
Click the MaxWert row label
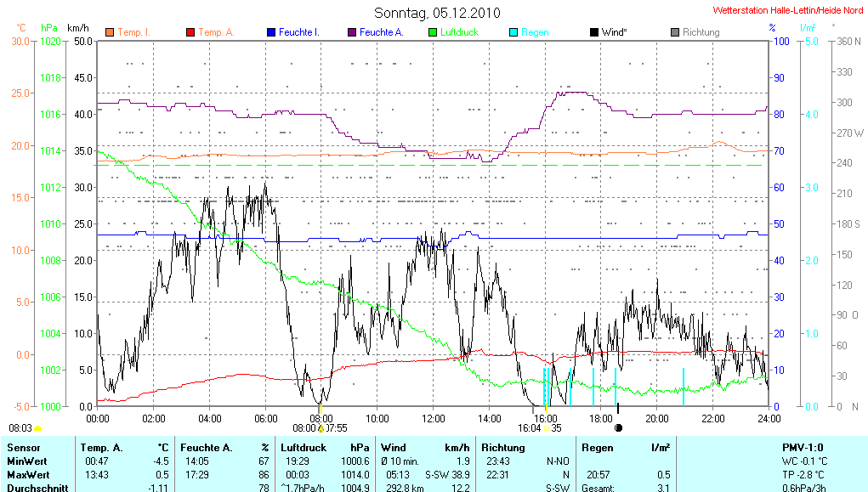click(x=28, y=474)
